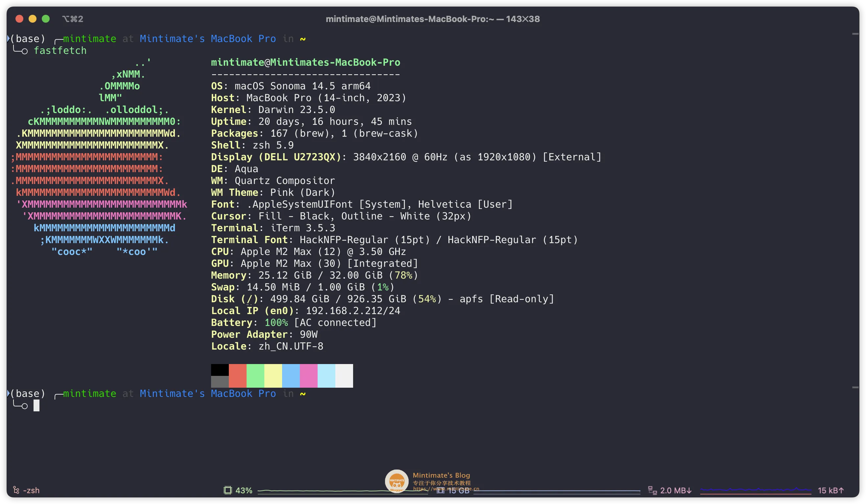Screen dimensions: 866x504
Task: Click the Power Adapter 90W line
Action: coord(264,334)
